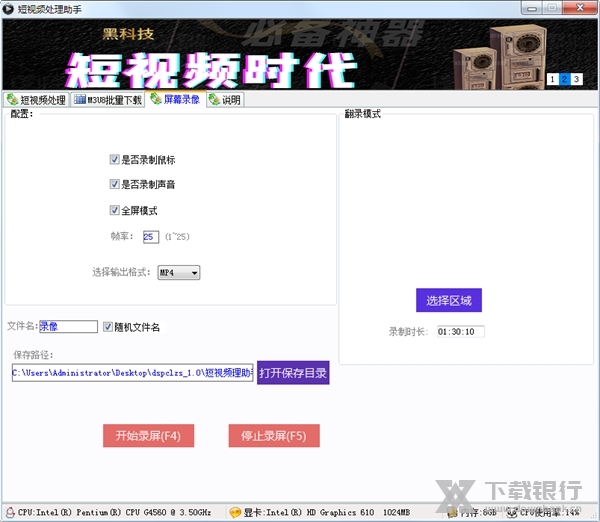Click 选择区域 button
The width and height of the screenshot is (600, 522).
[449, 300]
